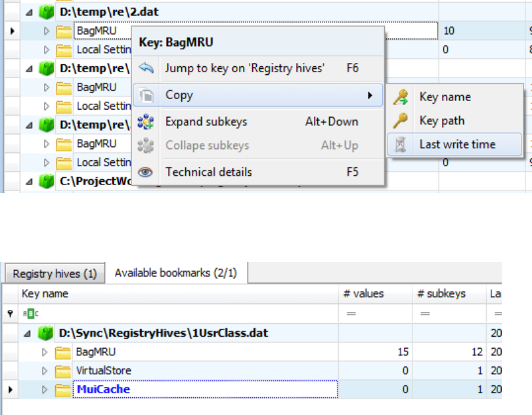The width and height of the screenshot is (532, 415).
Task: Sort by the Key name column header
Action: (178, 294)
